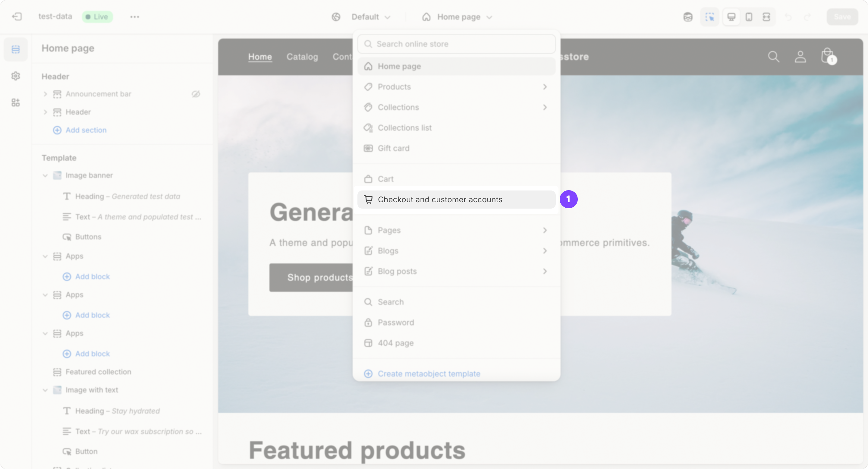Viewport: 868px width, 469px height.
Task: Click Catalog link in store preview
Action: point(302,57)
